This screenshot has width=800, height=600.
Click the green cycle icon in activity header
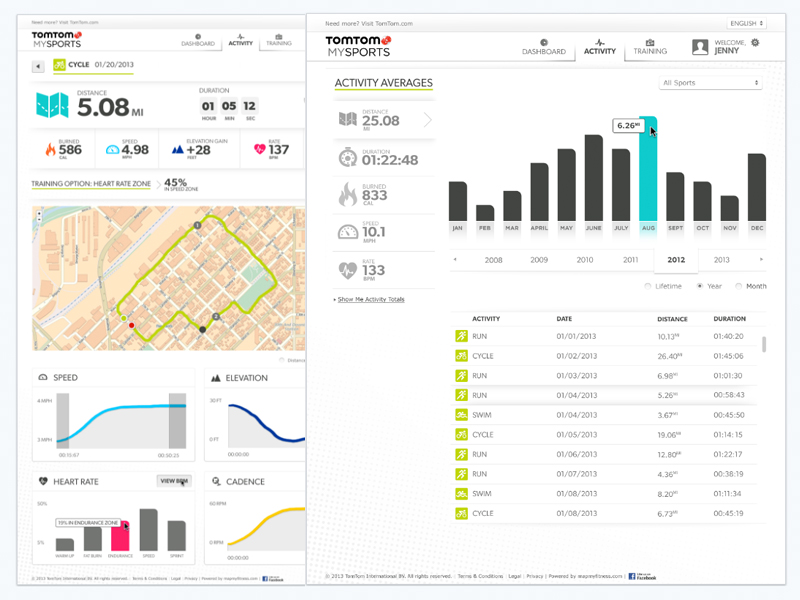pos(59,65)
